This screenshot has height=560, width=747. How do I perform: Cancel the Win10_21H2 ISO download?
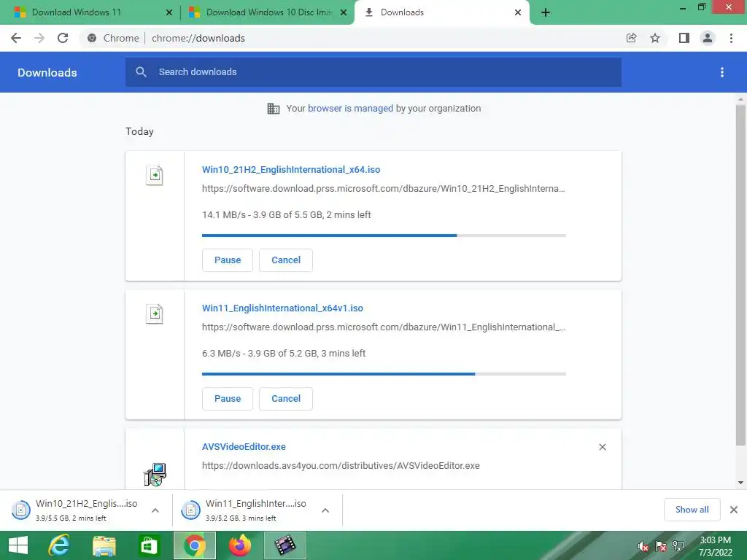[x=286, y=260]
